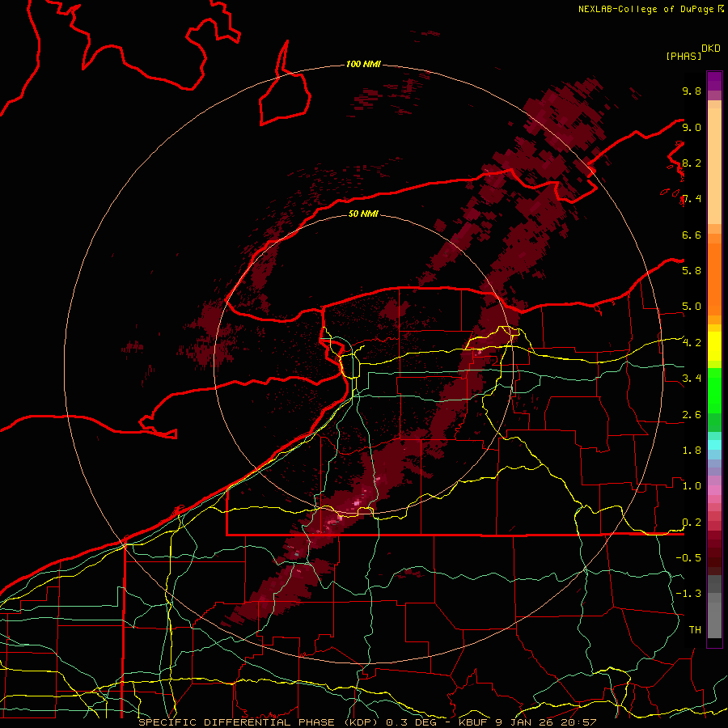Screen dimensions: 728x728
Task: Click the -1.3 scale value
Action: (688, 594)
